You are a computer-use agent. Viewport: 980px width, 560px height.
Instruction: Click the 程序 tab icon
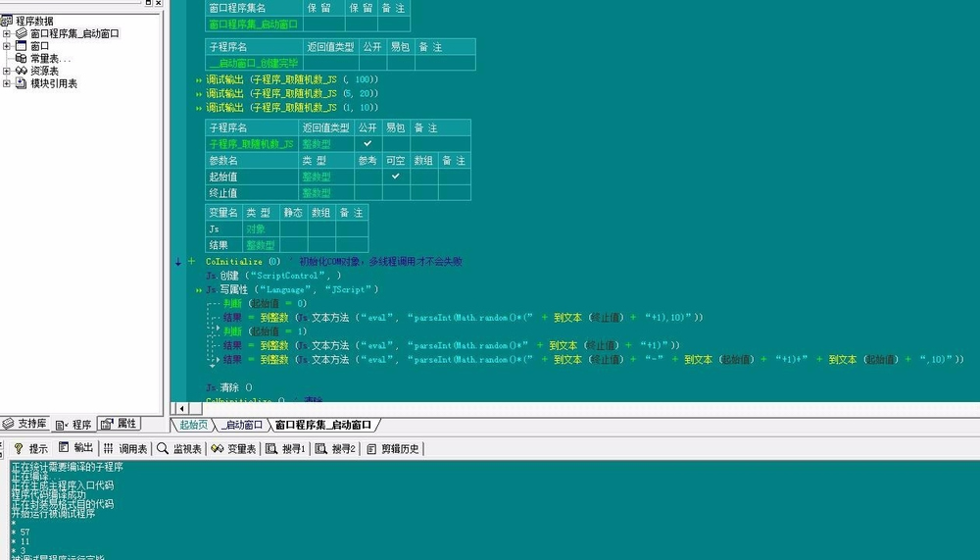[x=62, y=425]
